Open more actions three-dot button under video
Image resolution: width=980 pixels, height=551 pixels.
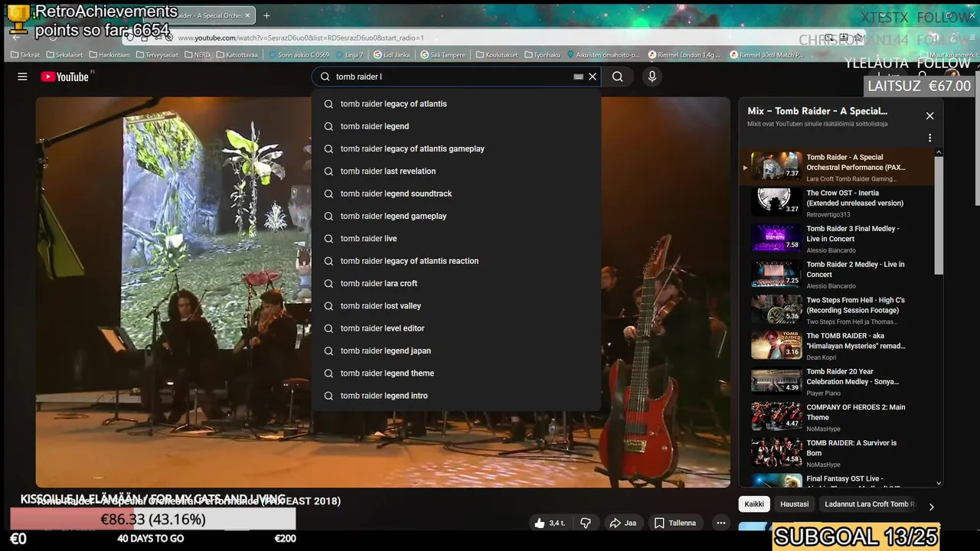[720, 523]
